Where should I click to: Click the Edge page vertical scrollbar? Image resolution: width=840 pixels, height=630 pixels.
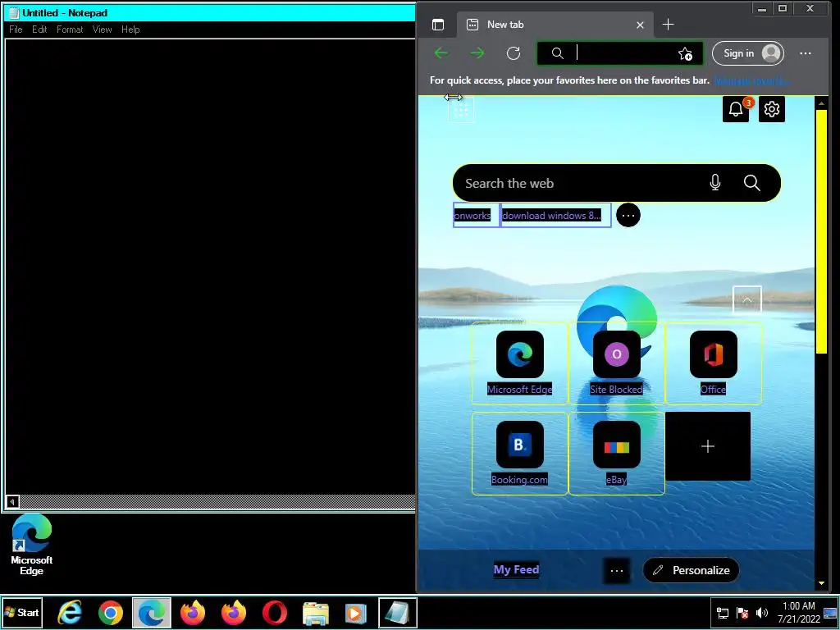(821, 231)
